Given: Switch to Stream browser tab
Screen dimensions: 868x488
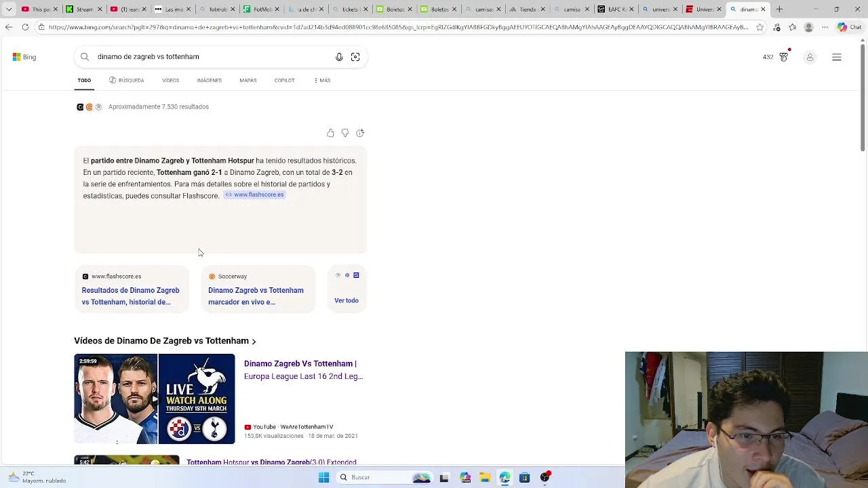Looking at the screenshot, I should (83, 9).
